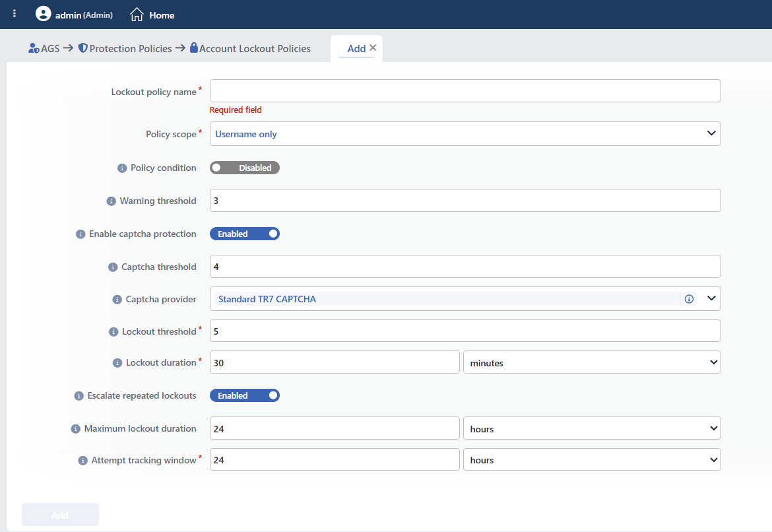Click the admin user avatar icon
The height and width of the screenshot is (532, 772).
point(44,14)
